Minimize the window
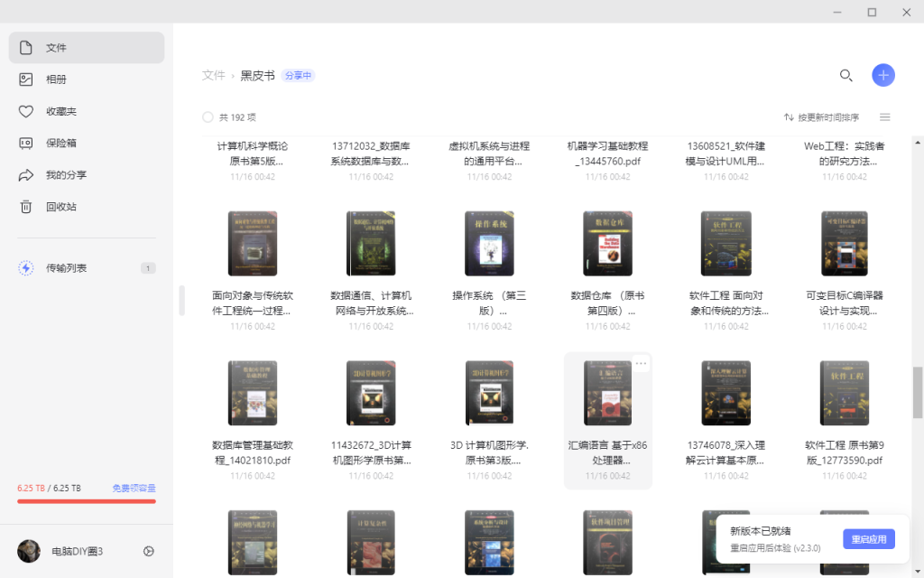The height and width of the screenshot is (578, 924). click(837, 12)
